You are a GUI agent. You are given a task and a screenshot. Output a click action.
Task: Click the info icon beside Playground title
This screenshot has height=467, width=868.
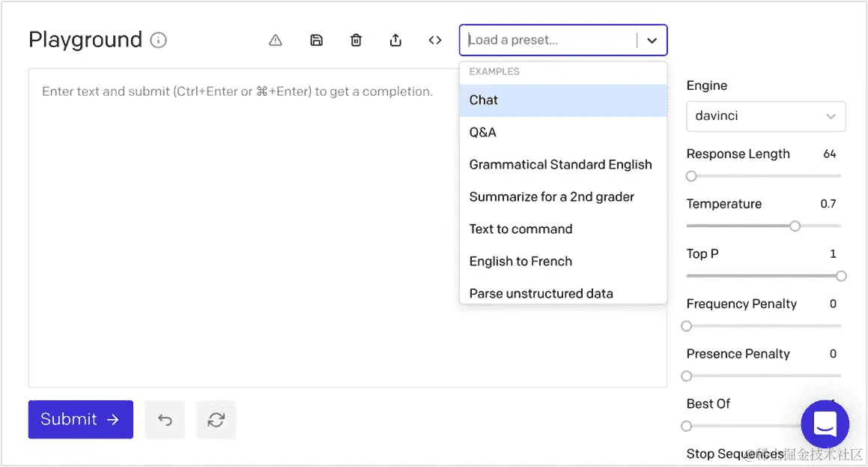[x=158, y=40]
